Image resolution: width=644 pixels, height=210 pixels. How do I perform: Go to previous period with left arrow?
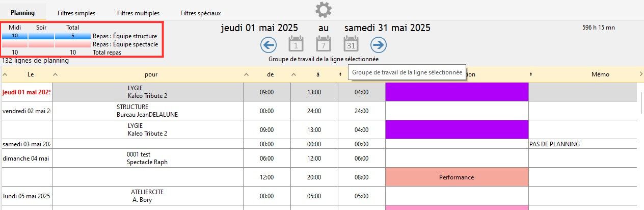pos(269,45)
